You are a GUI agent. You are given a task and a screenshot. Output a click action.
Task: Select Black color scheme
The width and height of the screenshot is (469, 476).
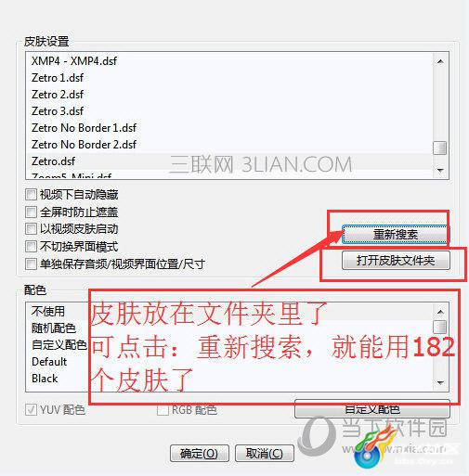(x=45, y=379)
